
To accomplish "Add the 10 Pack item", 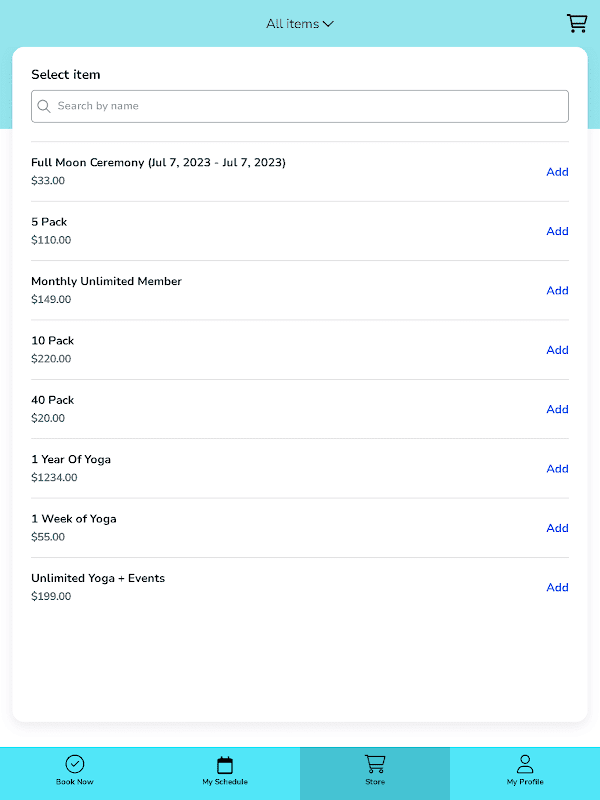I will 557,350.
